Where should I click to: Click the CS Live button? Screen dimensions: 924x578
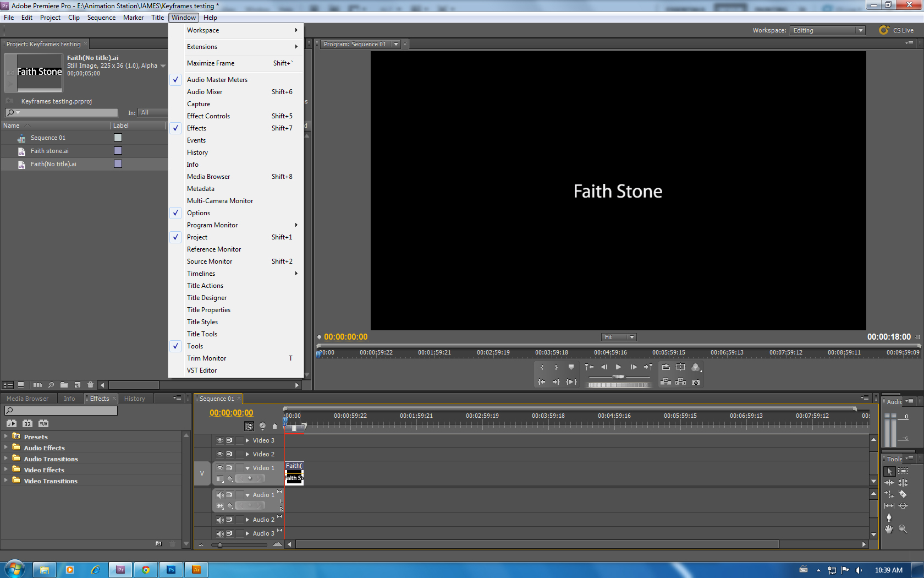point(897,30)
